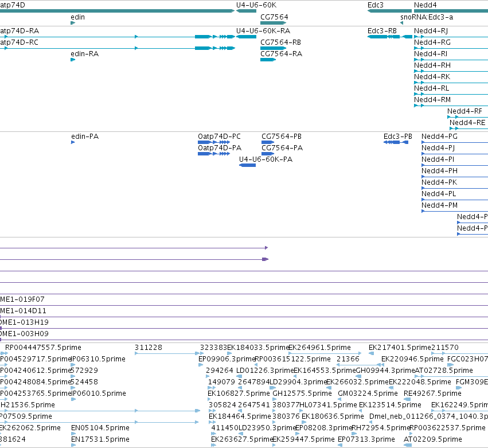Select the Oatp74D-PA protein label
488x448 pixels.
pos(220,148)
